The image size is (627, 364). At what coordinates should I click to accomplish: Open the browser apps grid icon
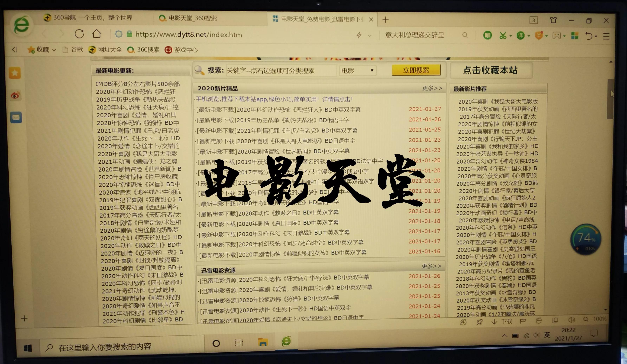coord(575,36)
